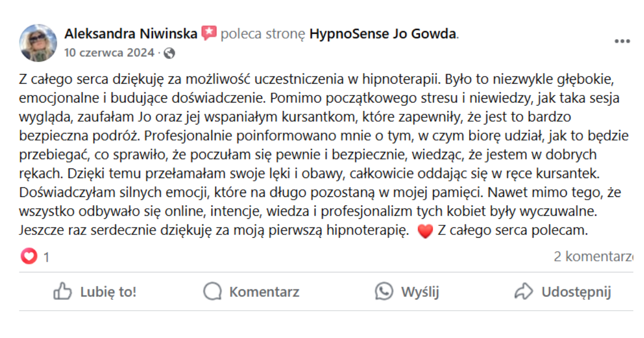Click the public globe privacy icon

click(x=169, y=53)
